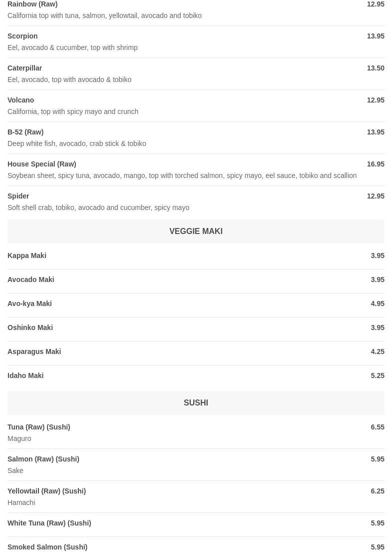Image resolution: width=392 pixels, height=560 pixels.
Task: Select Oshinko Maki
Action: point(196,327)
